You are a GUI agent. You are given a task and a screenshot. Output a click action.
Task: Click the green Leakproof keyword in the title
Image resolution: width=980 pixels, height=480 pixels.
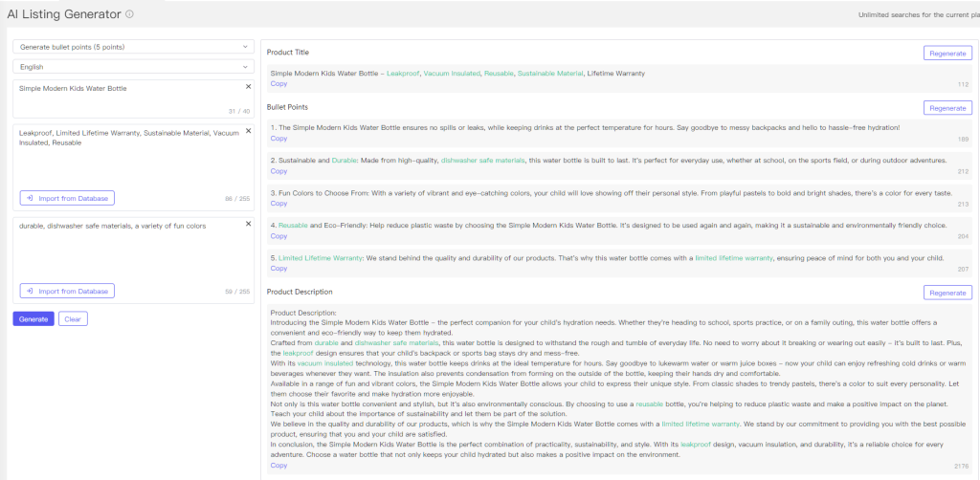click(402, 73)
